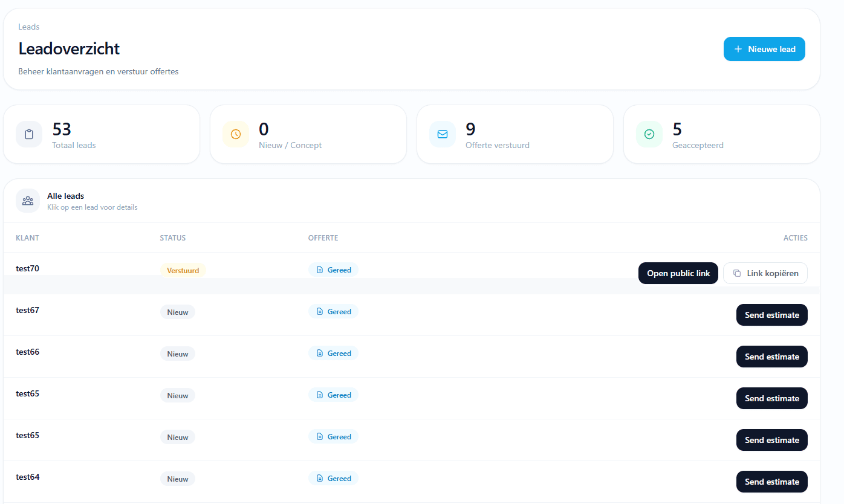Image resolution: width=844 pixels, height=504 pixels.
Task: Open public link for test70
Action: (x=678, y=273)
